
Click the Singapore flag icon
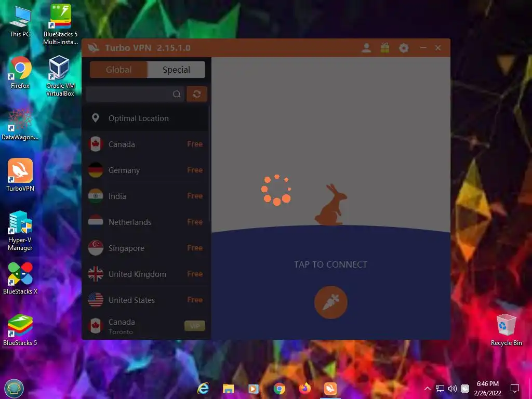[96, 248]
